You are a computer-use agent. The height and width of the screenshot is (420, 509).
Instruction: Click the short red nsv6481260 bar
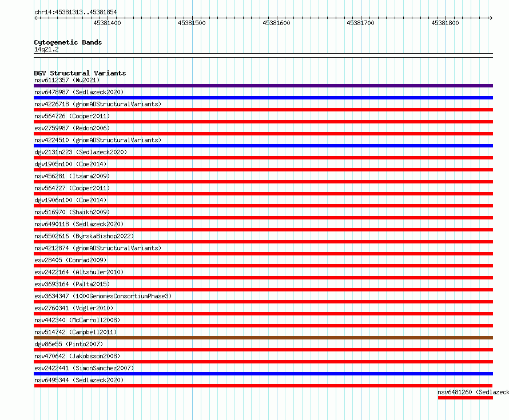tap(466, 398)
